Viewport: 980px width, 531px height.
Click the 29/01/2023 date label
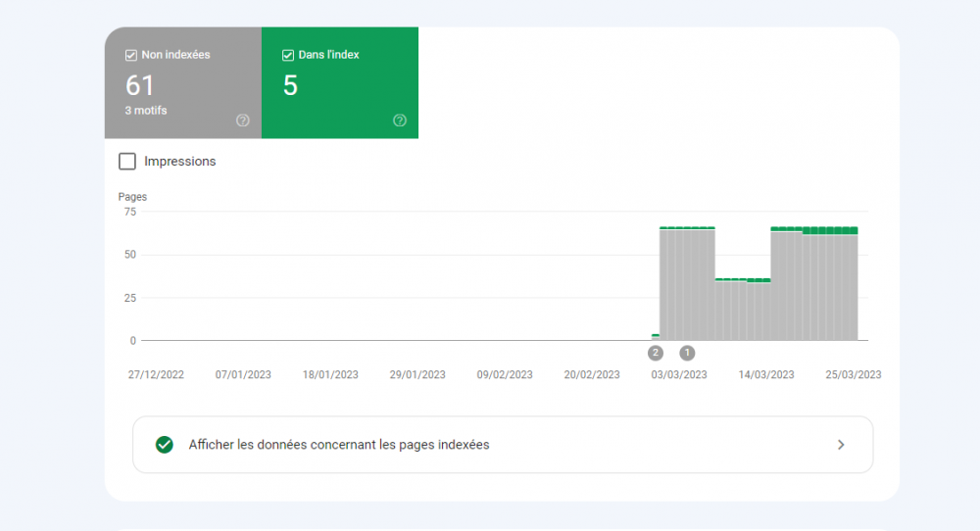coord(417,375)
